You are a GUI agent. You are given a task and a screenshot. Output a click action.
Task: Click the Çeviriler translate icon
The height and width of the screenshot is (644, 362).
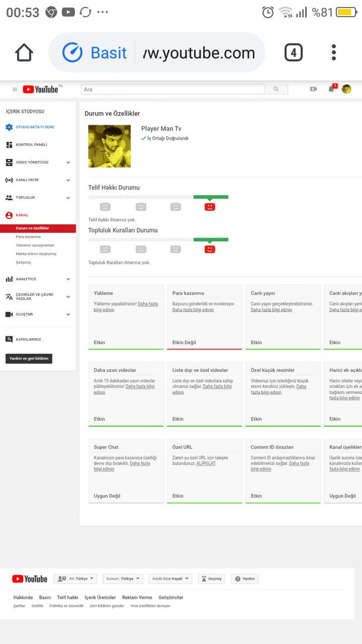9,297
